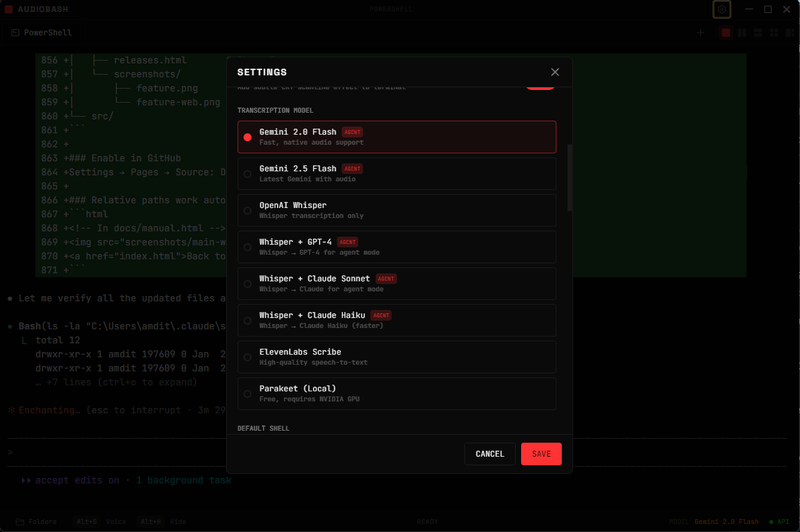The height and width of the screenshot is (532, 800).
Task: Select the PowerShell terminal tab
Action: pos(42,33)
